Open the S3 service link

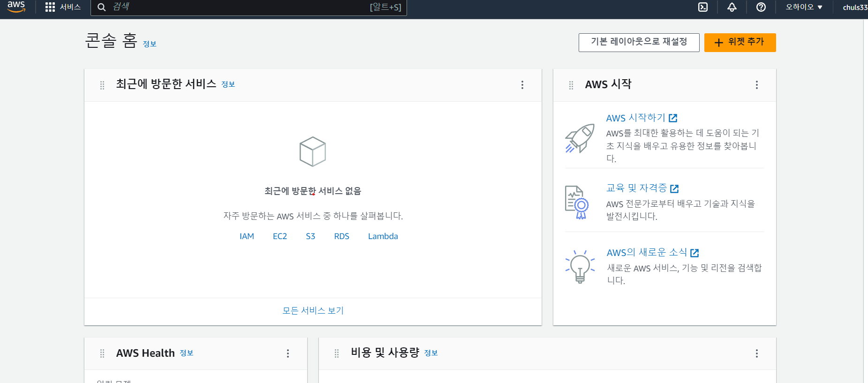[310, 236]
